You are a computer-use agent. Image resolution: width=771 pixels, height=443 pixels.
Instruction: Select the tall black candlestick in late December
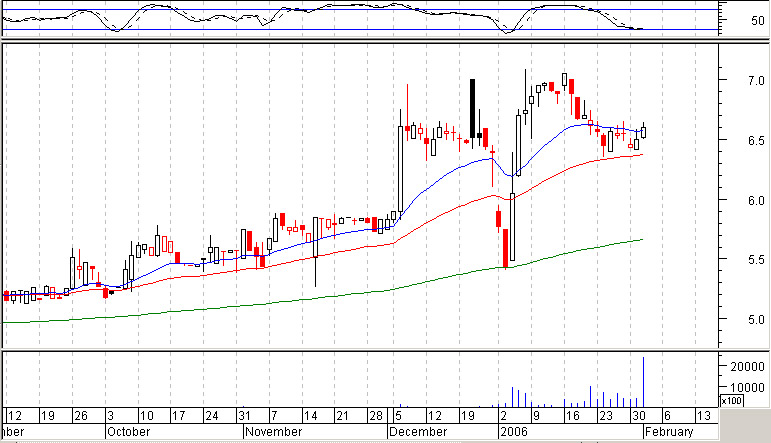(x=473, y=109)
